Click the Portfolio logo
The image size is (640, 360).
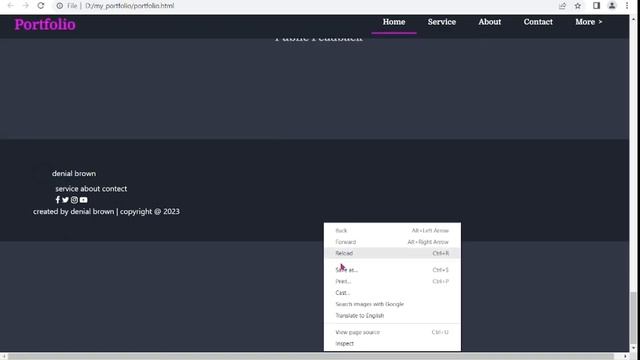45,24
